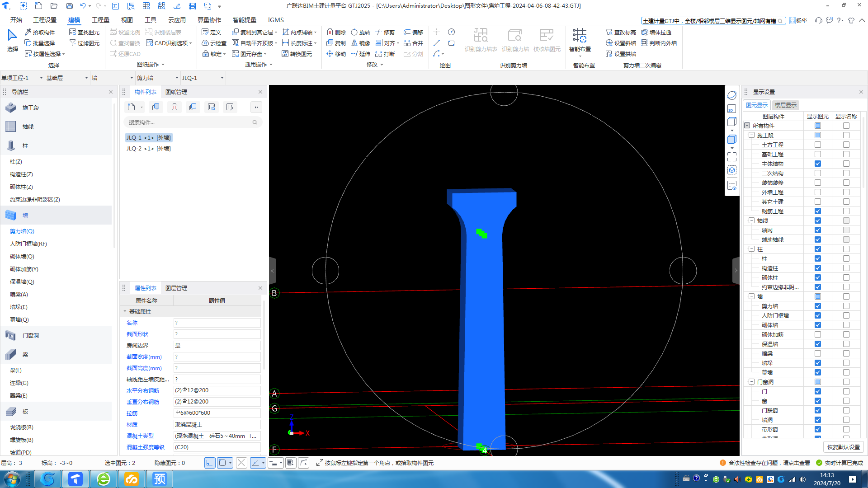The width and height of the screenshot is (868, 488).
Task: Open the 视图 ribbon tab
Action: point(127,20)
